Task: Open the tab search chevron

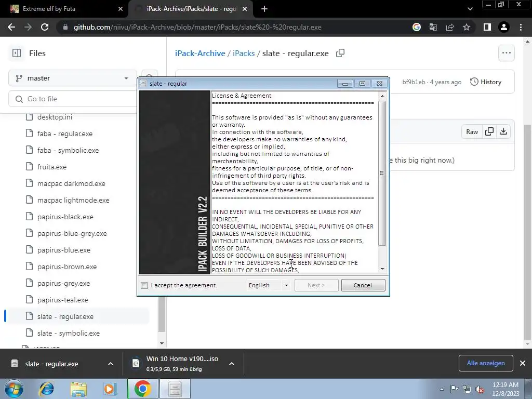Action: (x=470, y=9)
